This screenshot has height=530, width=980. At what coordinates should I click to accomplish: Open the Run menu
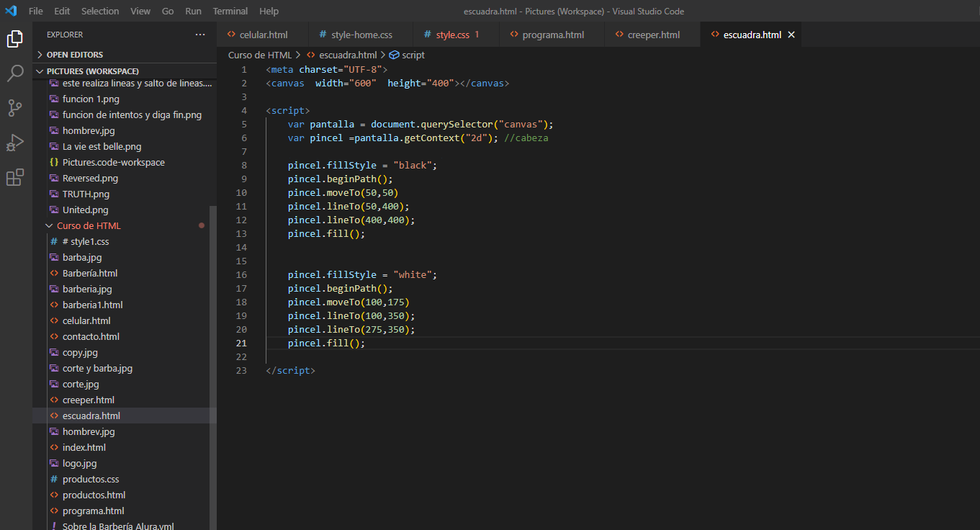tap(193, 11)
